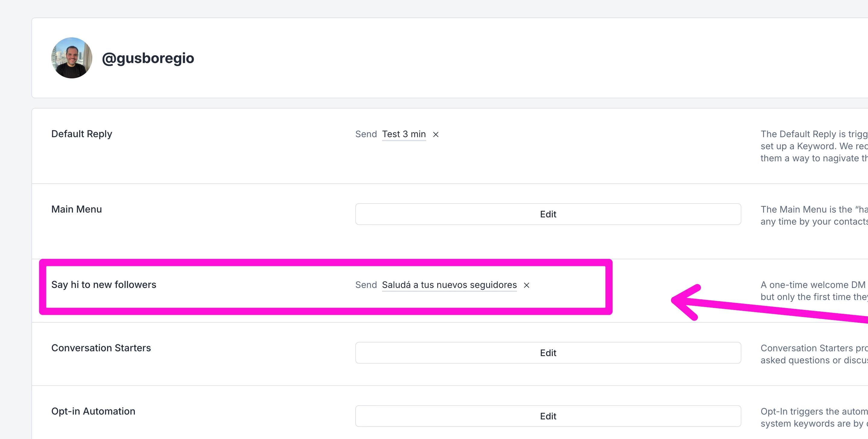The height and width of the screenshot is (439, 868).
Task: Click Edit button for Conversation Starters
Action: coord(548,353)
